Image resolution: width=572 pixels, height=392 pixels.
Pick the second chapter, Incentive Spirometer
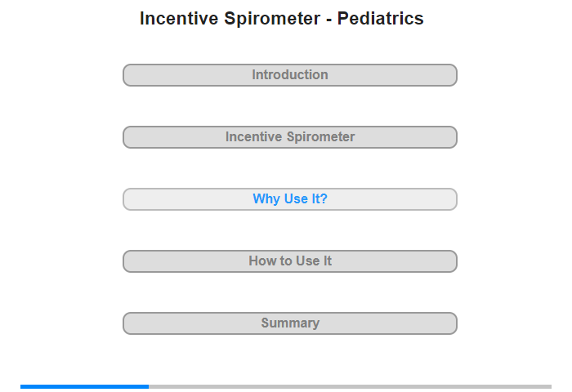tap(289, 137)
